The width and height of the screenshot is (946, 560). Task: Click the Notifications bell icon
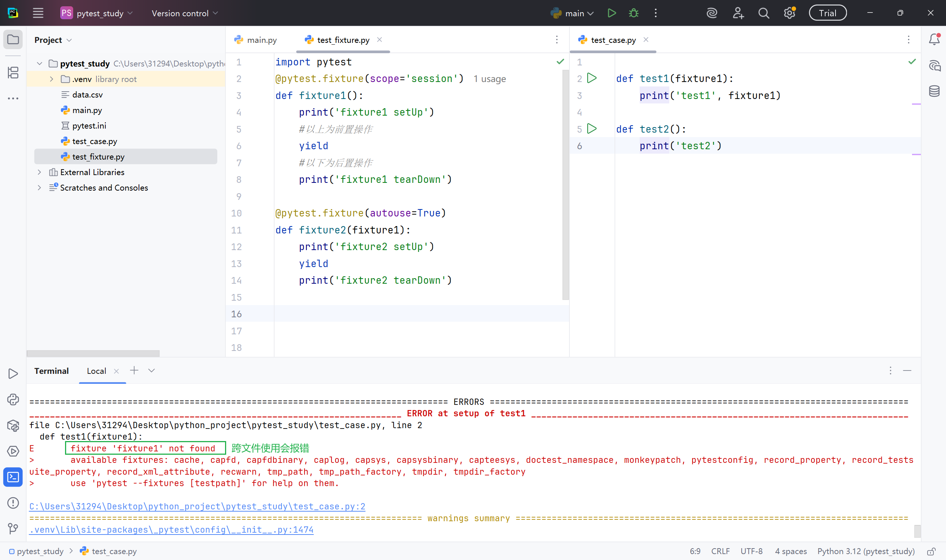934,39
